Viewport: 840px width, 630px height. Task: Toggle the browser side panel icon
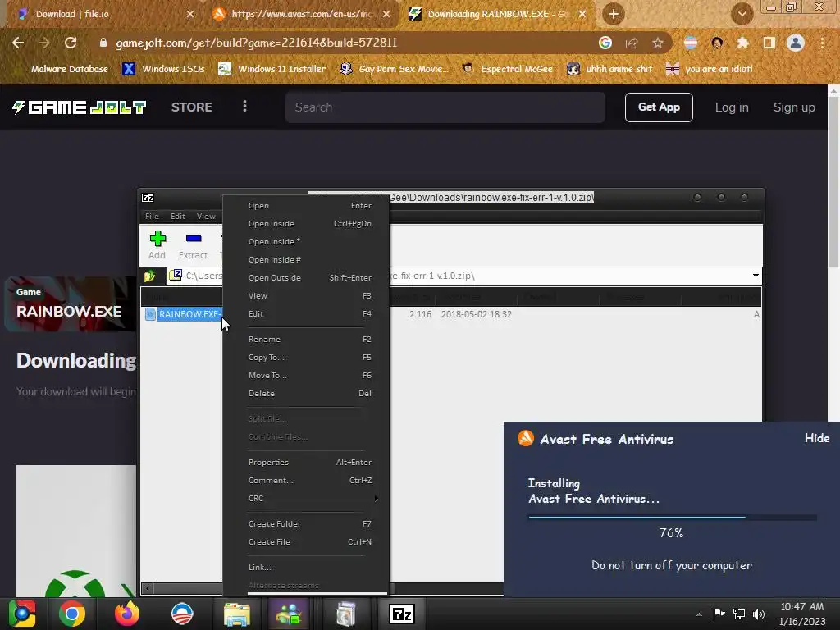(769, 43)
